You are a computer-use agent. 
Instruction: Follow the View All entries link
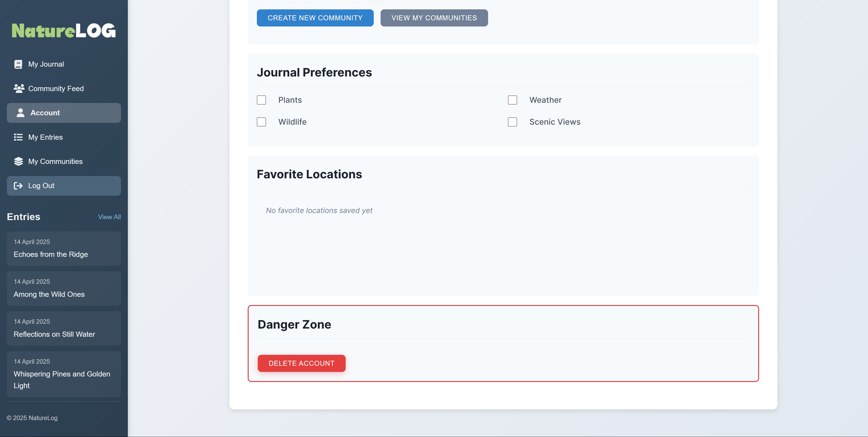[x=109, y=217]
